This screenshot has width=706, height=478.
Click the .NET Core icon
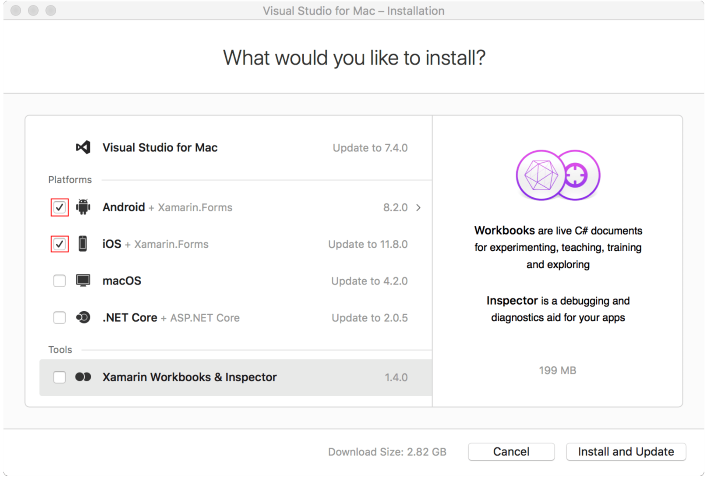click(83, 317)
